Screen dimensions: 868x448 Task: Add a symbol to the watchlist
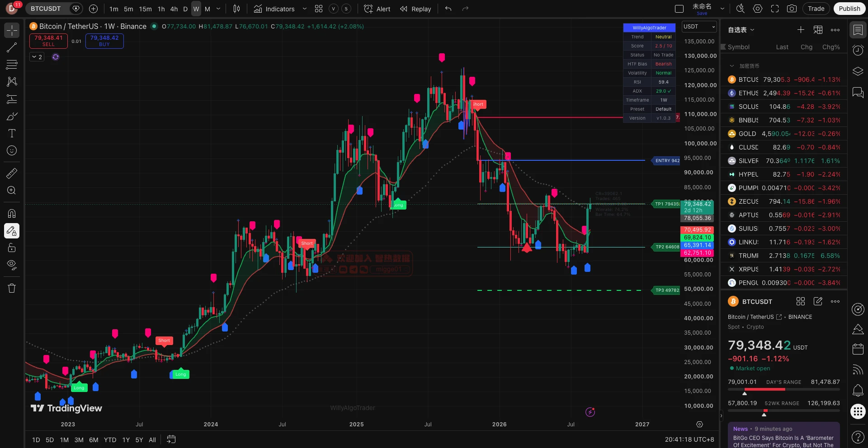coord(801,30)
